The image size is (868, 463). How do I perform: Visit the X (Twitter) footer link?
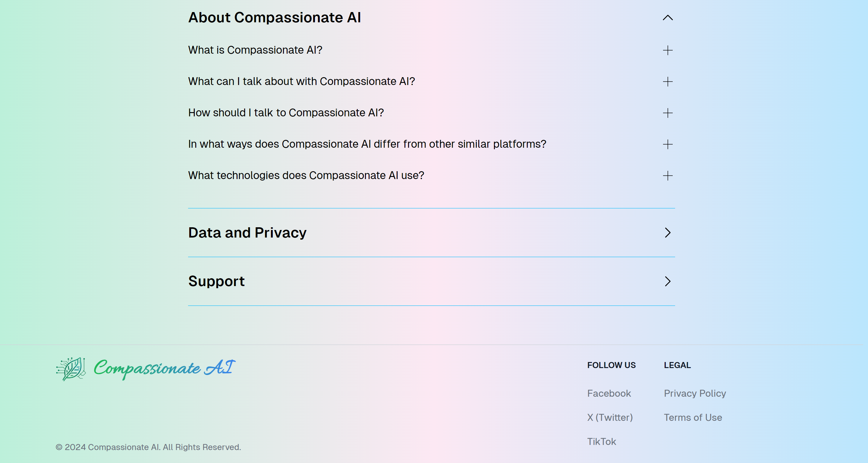tap(610, 417)
